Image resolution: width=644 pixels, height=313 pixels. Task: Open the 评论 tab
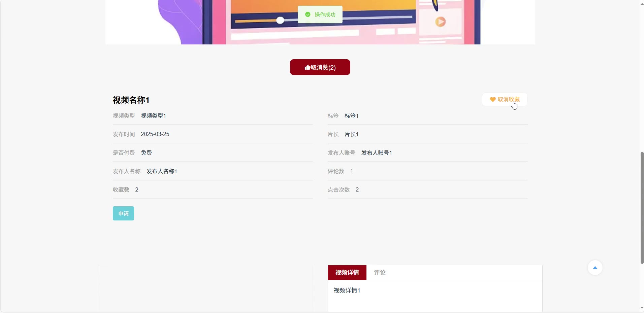380,273
